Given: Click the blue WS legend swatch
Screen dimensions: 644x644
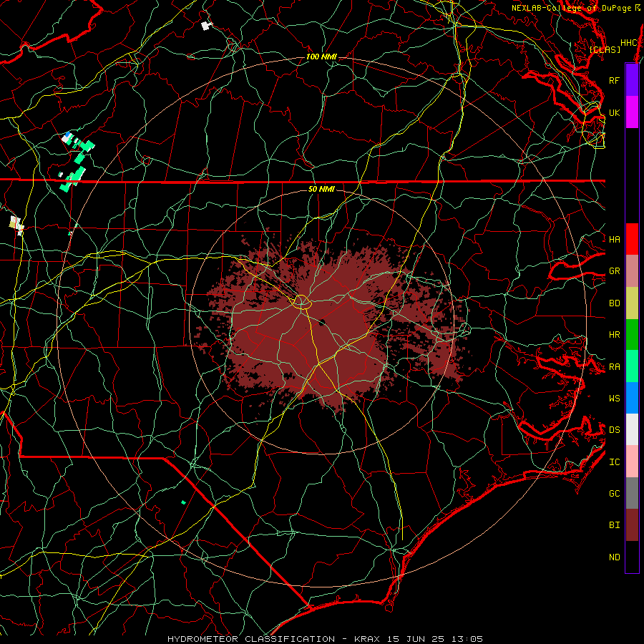Looking at the screenshot, I should point(632,398).
